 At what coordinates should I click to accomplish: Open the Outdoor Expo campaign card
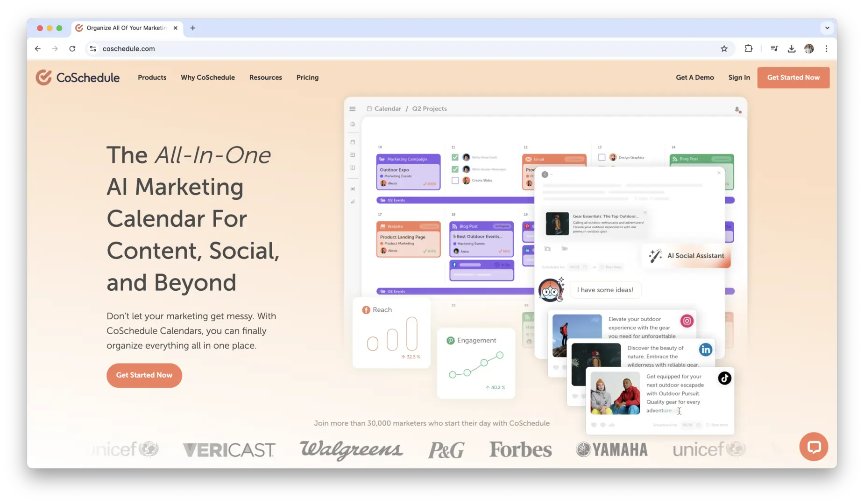[408, 172]
